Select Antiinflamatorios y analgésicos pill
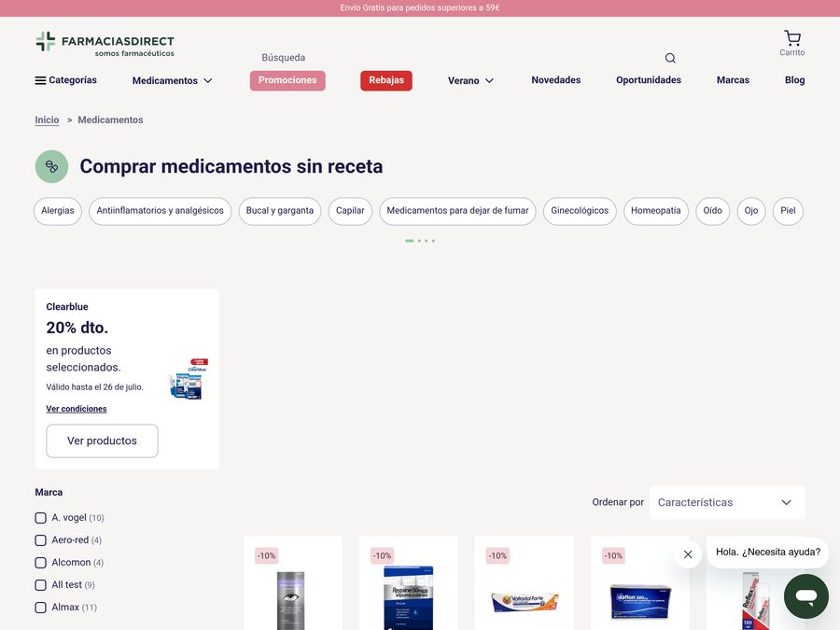Screen dimensions: 840x630 (x=161, y=211)
